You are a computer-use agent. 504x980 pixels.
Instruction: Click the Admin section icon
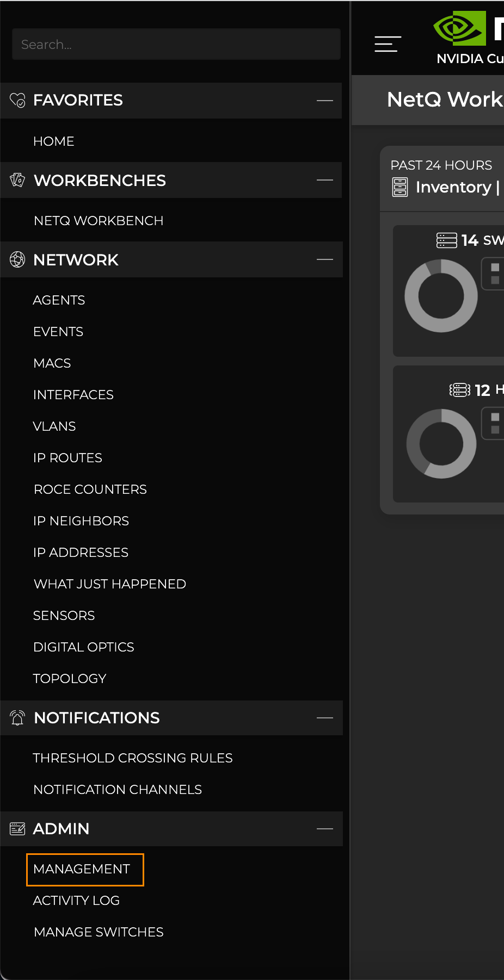point(17,829)
